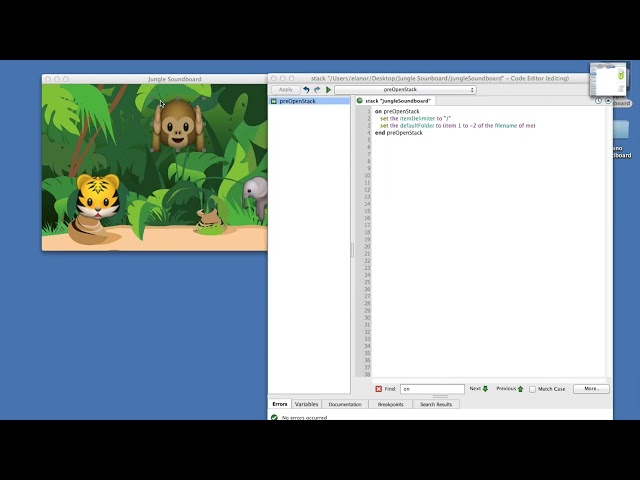Close the Find bar with red X
640x480 pixels.
pos(378,389)
